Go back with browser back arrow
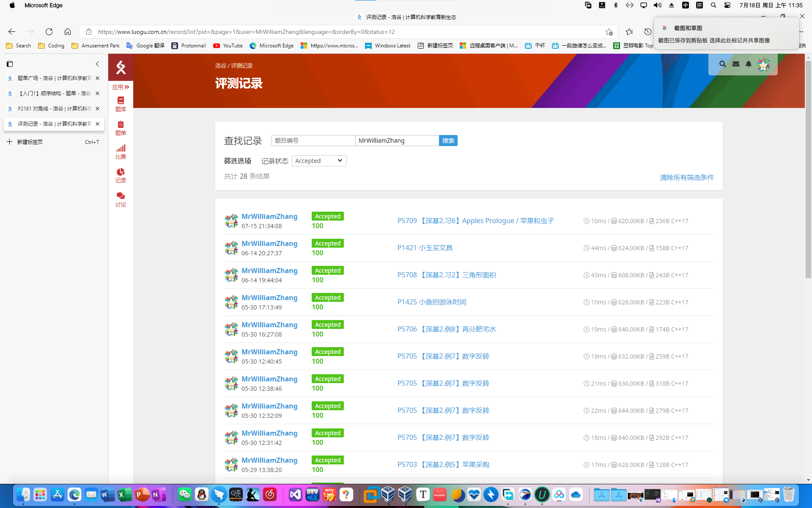The image size is (812, 508). [x=12, y=32]
